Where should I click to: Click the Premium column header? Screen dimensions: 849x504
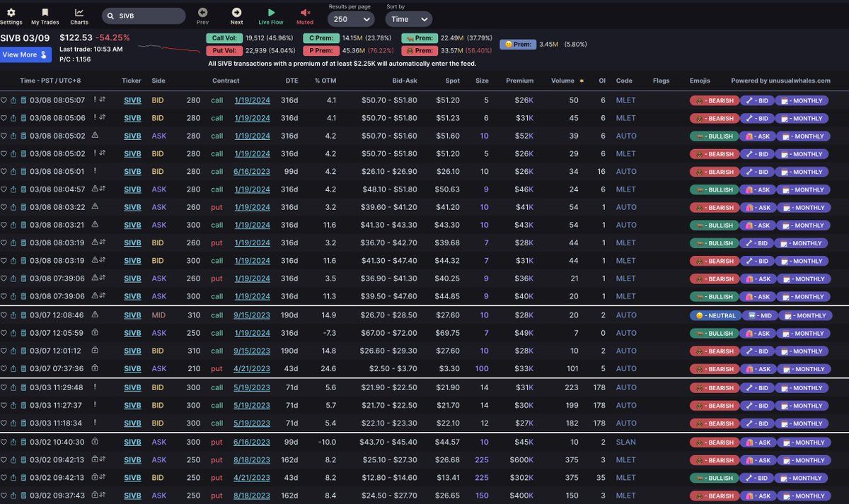(x=519, y=81)
